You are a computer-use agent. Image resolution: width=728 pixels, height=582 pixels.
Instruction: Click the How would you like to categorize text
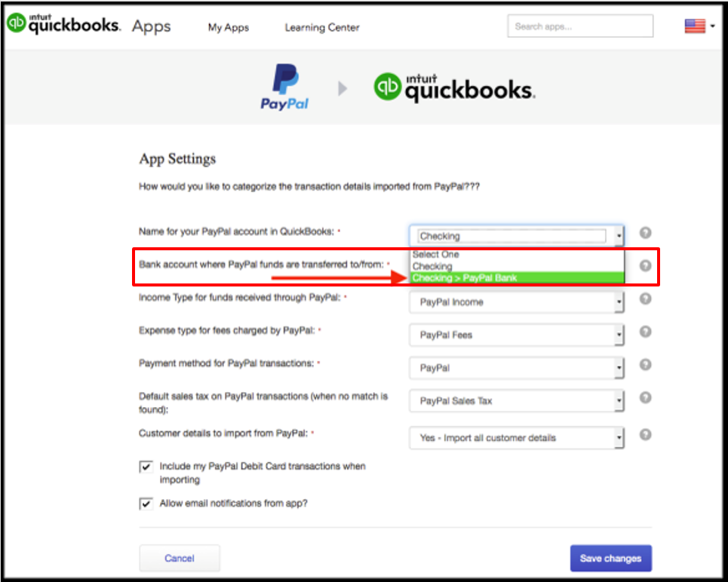[309, 186]
